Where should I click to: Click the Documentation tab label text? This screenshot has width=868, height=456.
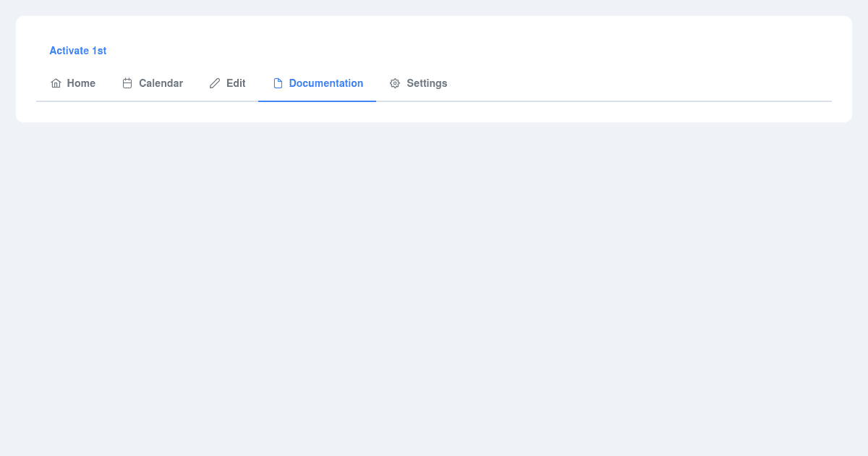click(326, 83)
